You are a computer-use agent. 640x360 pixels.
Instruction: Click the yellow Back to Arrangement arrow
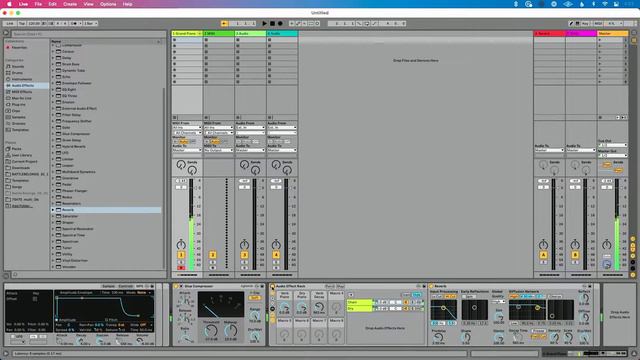tap(224, 24)
